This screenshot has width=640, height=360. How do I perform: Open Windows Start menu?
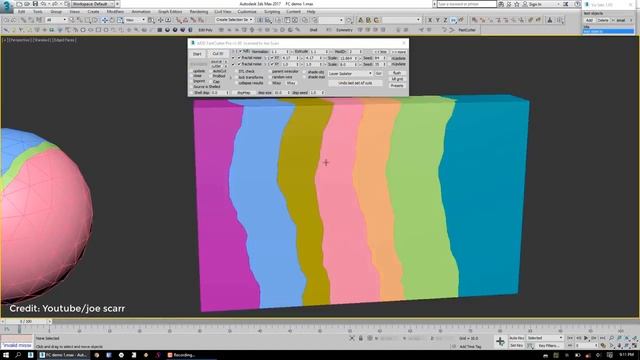pos(6,355)
